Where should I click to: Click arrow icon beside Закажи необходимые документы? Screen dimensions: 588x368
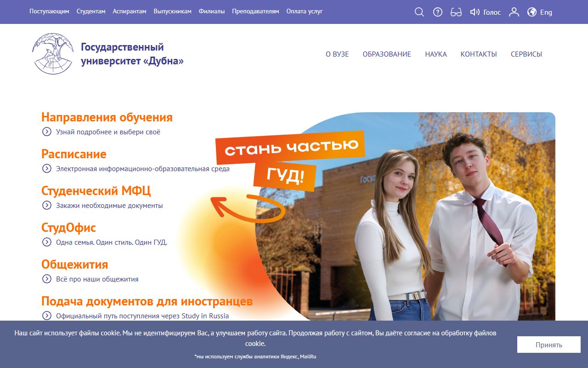click(x=46, y=205)
